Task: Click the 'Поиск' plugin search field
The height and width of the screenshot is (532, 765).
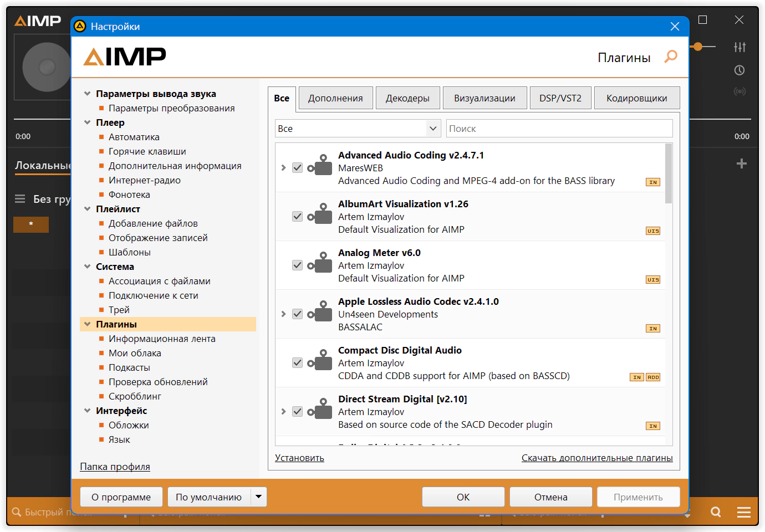Action: click(x=559, y=129)
